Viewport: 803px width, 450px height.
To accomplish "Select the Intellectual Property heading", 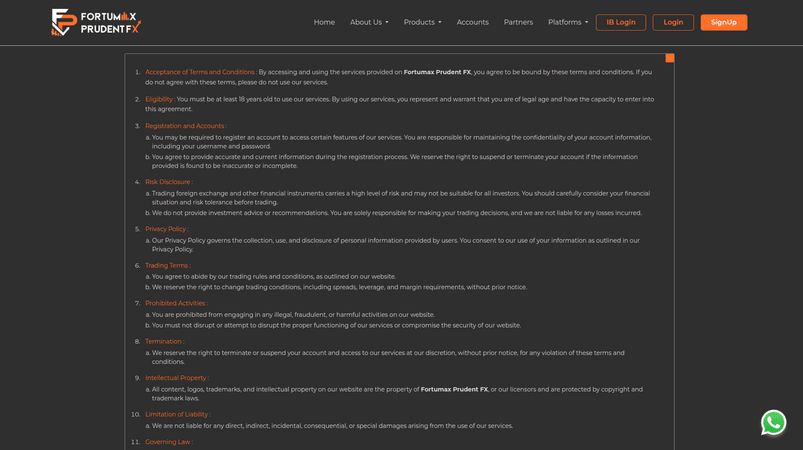I will tap(176, 378).
